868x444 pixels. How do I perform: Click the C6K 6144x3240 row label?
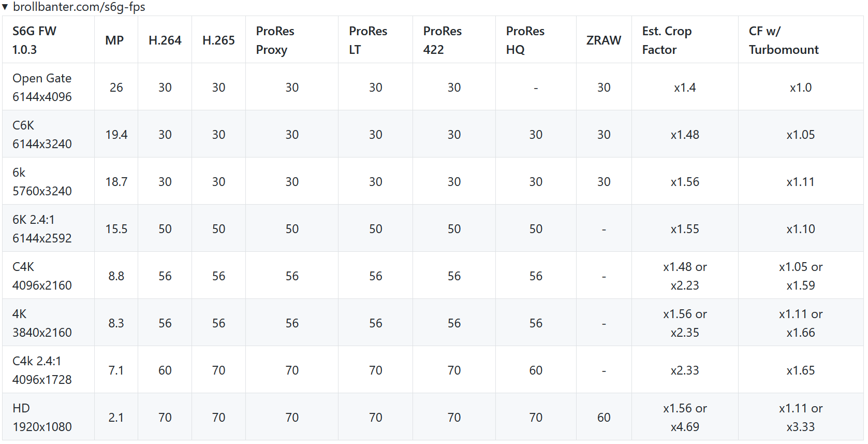42,135
